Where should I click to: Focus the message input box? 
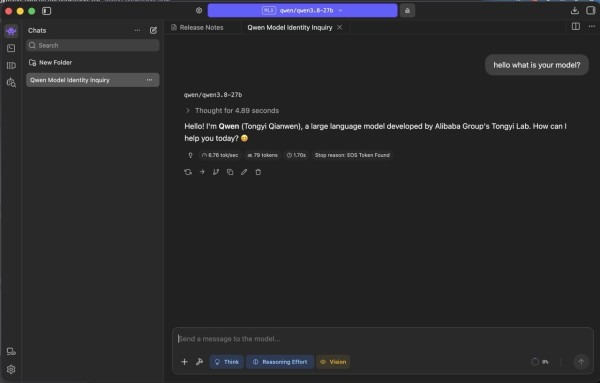[383, 339]
